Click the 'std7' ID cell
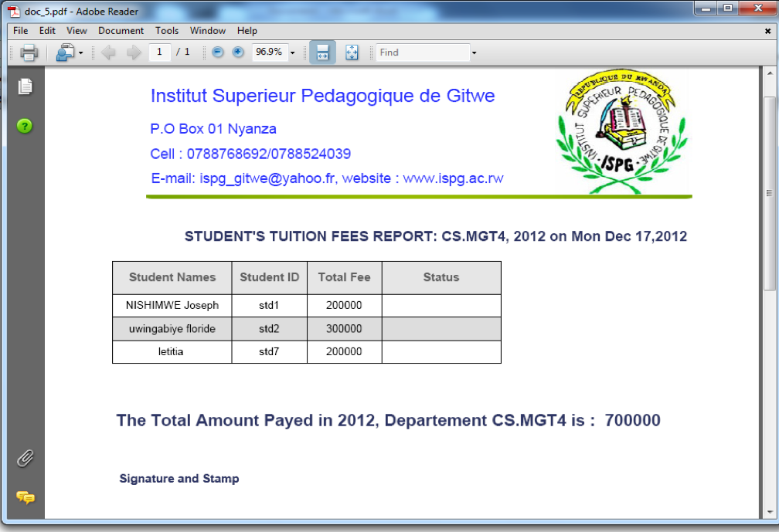 coord(269,352)
